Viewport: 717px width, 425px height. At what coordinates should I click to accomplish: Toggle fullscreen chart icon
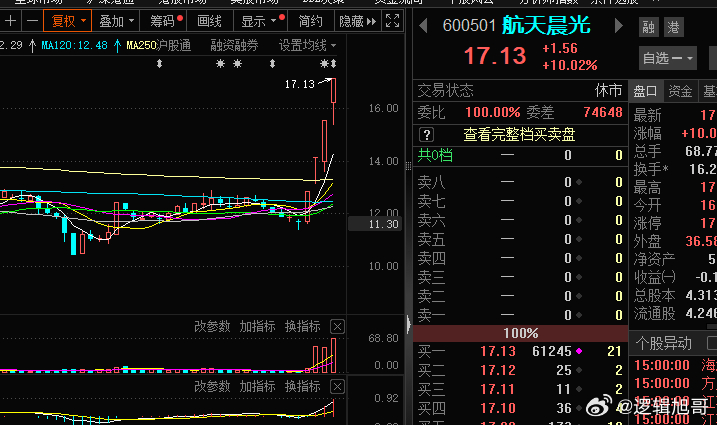[392, 21]
